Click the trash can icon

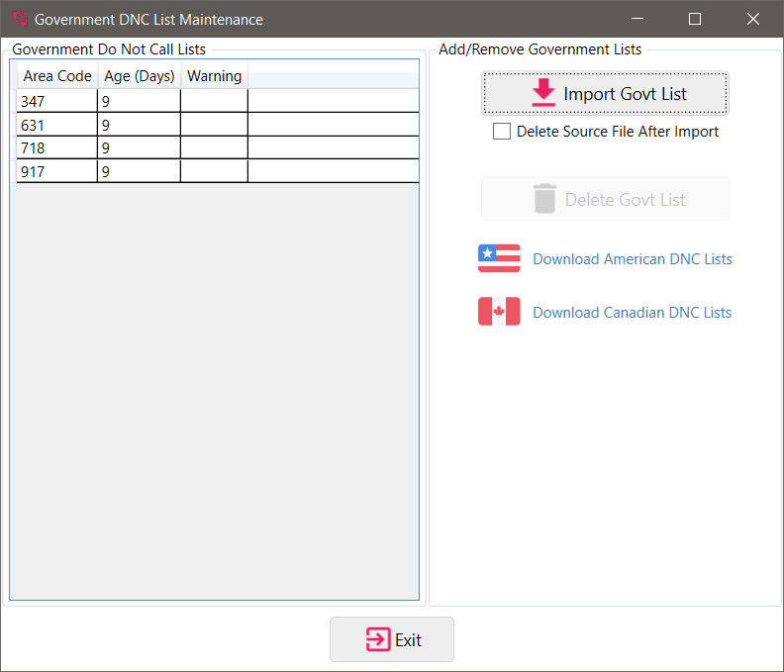544,199
